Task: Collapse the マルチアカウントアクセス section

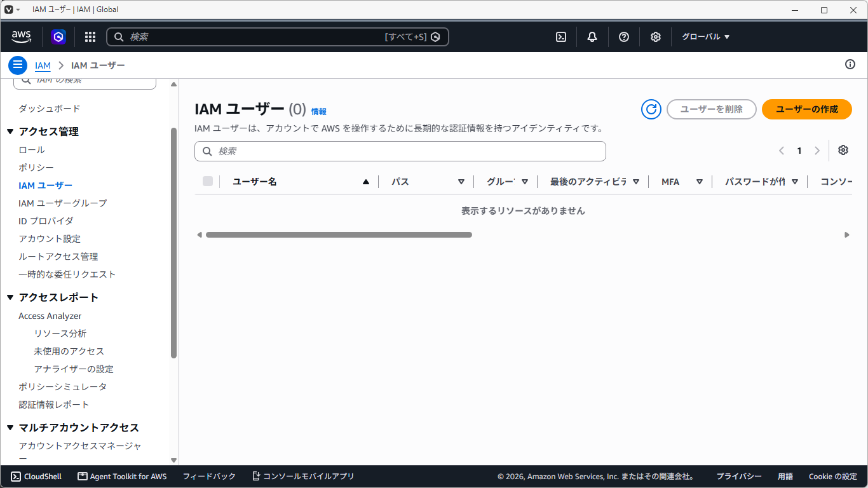Action: coord(10,428)
